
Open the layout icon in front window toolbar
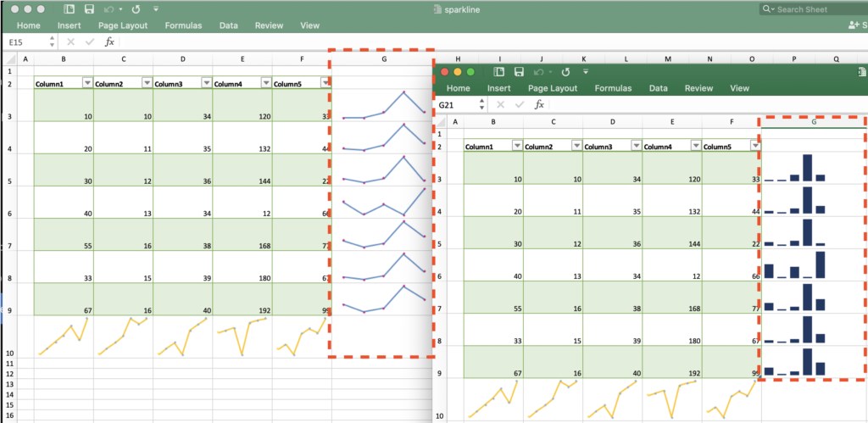[x=493, y=72]
